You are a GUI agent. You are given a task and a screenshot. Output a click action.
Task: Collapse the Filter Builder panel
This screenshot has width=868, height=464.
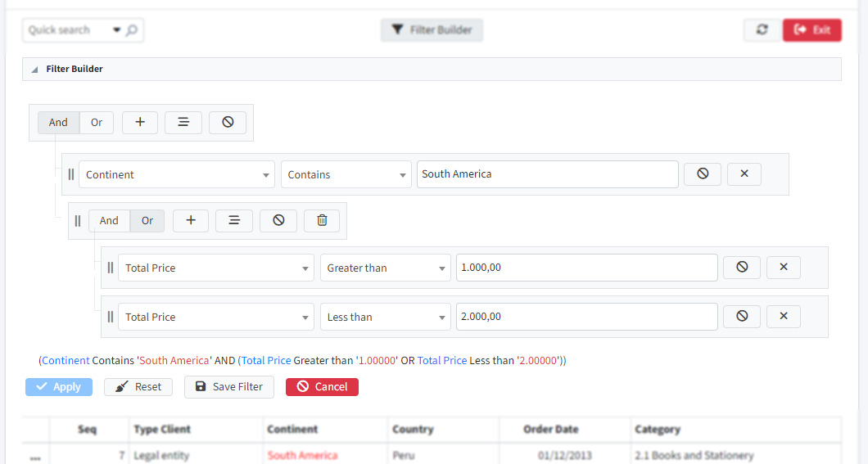coord(34,70)
